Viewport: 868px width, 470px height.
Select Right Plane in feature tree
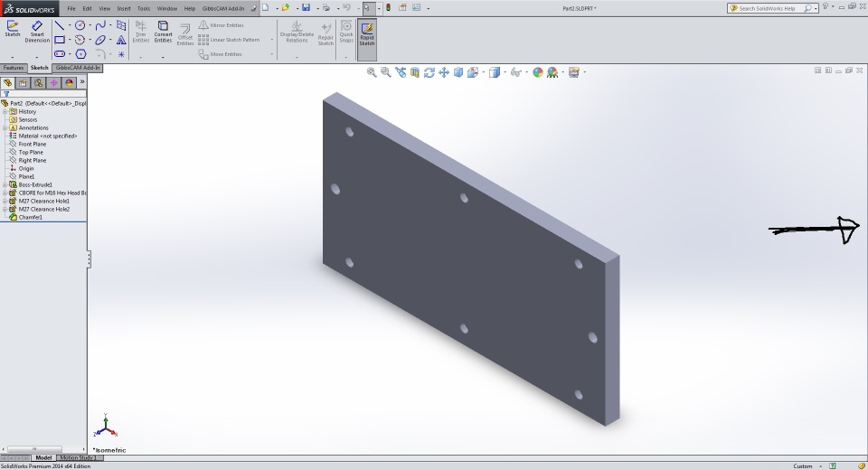click(33, 161)
